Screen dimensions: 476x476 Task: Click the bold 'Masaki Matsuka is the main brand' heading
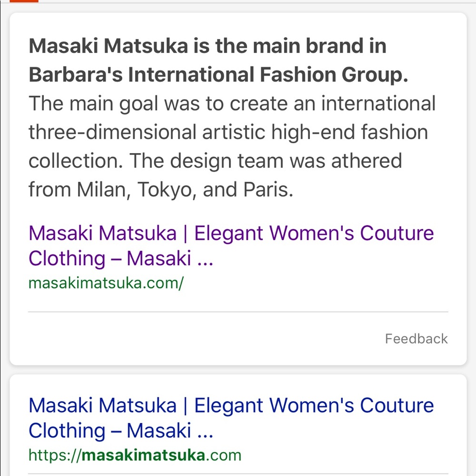pos(208,46)
